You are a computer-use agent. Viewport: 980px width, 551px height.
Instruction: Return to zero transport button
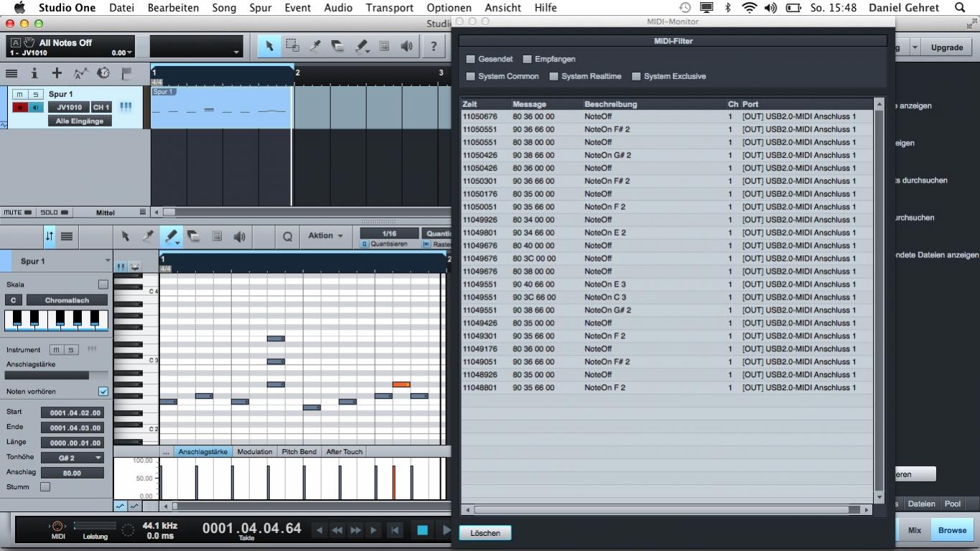(x=394, y=530)
